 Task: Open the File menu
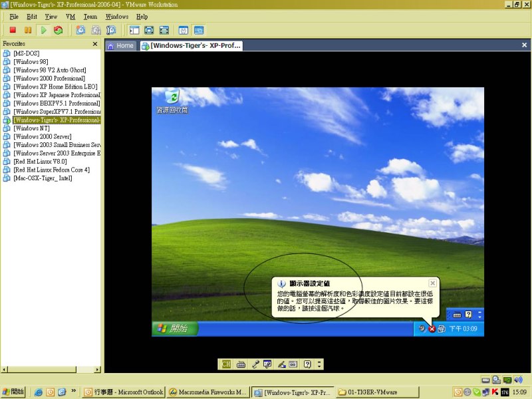(14, 17)
